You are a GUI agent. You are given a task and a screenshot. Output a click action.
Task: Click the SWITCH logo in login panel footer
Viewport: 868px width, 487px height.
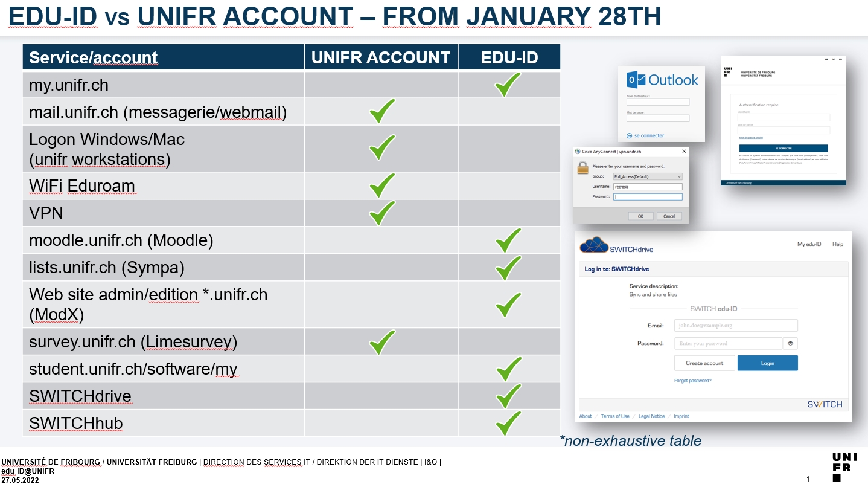point(825,404)
